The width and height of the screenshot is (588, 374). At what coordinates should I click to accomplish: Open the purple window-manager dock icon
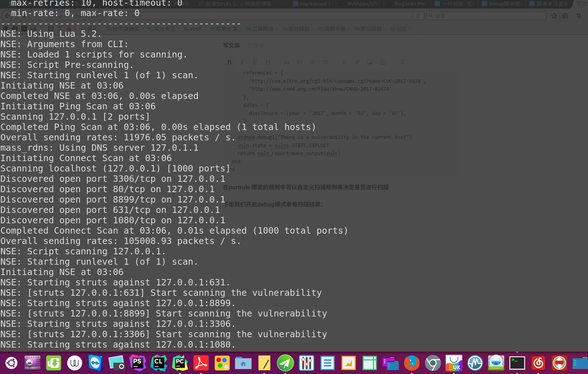pos(390,363)
